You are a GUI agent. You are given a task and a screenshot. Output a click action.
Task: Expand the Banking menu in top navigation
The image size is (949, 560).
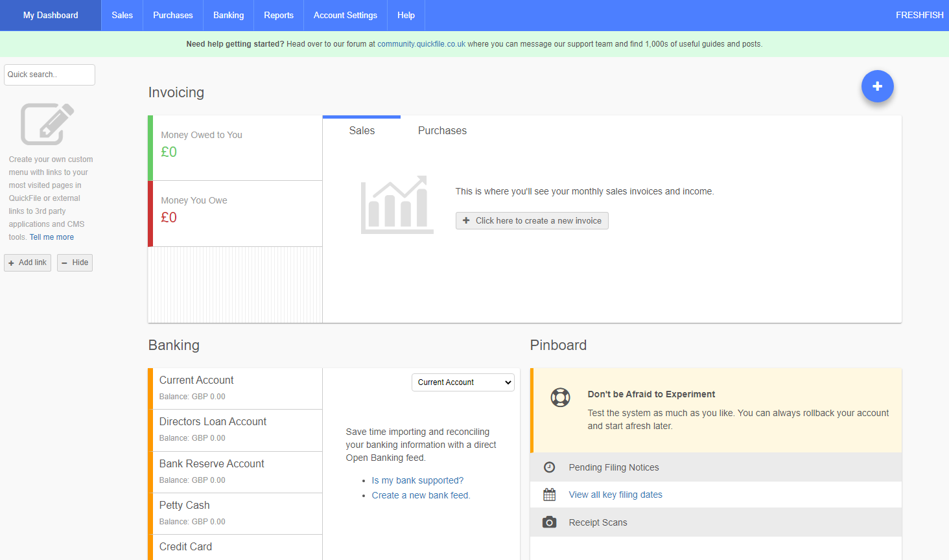tap(228, 16)
